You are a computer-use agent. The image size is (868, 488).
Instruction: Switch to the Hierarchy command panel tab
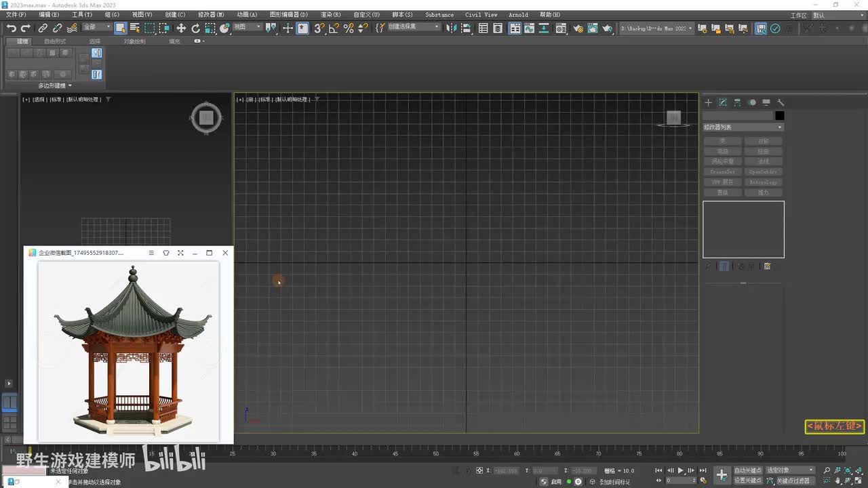tap(737, 102)
